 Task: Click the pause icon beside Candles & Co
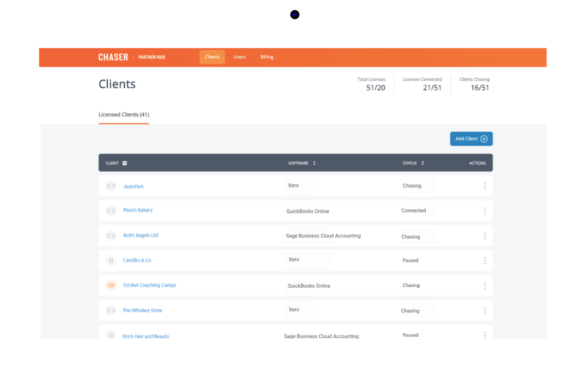tap(111, 260)
